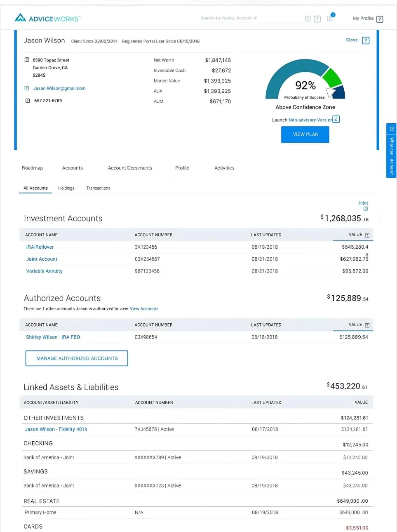Click the icon under the Print link
The width and height of the screenshot is (397, 532).
pos(365,209)
